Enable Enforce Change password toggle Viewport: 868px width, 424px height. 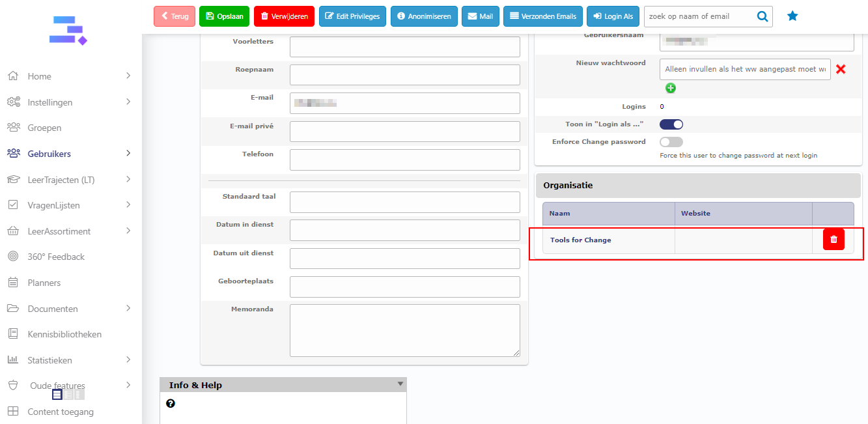coord(671,142)
